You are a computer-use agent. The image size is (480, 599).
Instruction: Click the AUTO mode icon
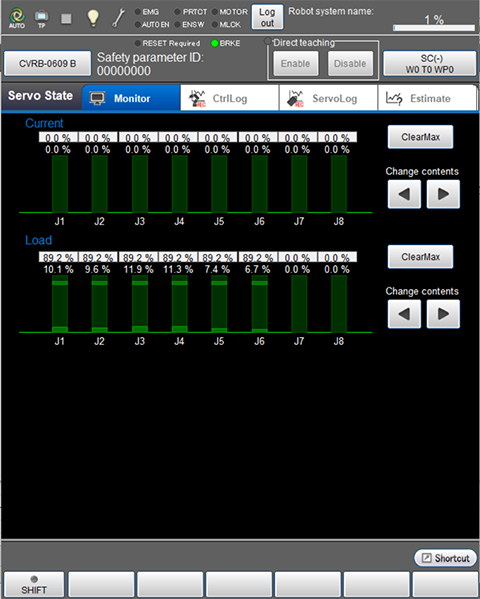[17, 18]
